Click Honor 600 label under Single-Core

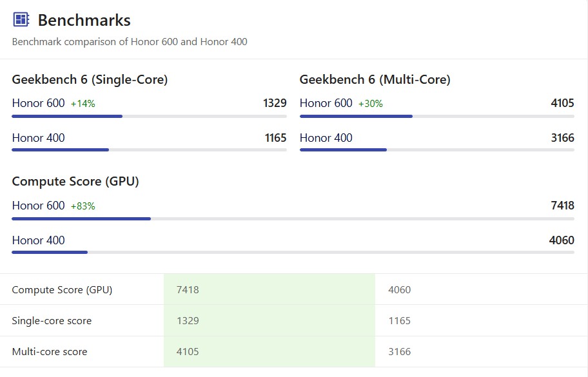pos(38,103)
